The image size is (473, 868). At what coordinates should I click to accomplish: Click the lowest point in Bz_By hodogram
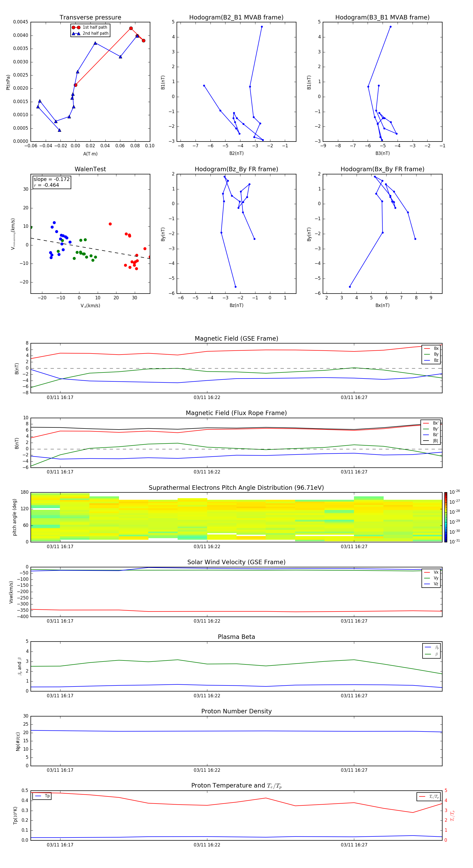pyautogui.click(x=235, y=287)
